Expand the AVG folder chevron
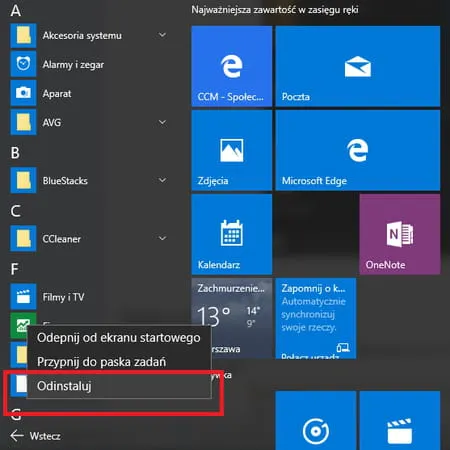The height and width of the screenshot is (450, 450). pyautogui.click(x=162, y=122)
